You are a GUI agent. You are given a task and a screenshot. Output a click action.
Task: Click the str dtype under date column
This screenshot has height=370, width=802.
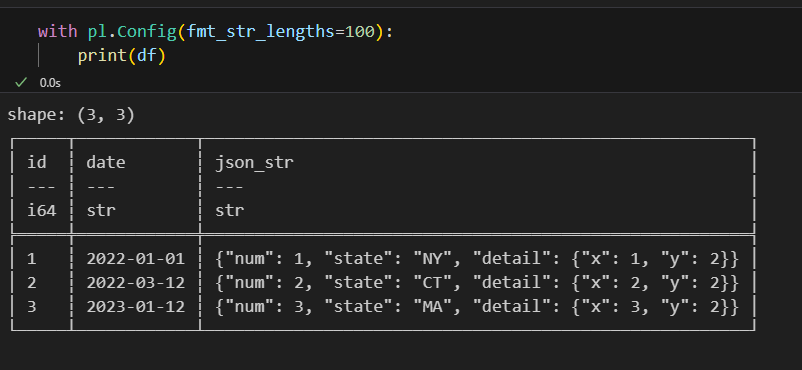coord(101,210)
